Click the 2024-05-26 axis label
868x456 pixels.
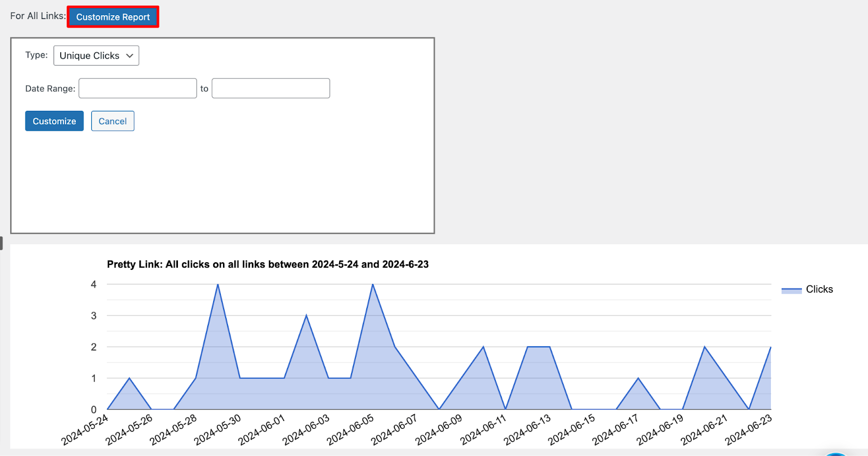point(129,430)
